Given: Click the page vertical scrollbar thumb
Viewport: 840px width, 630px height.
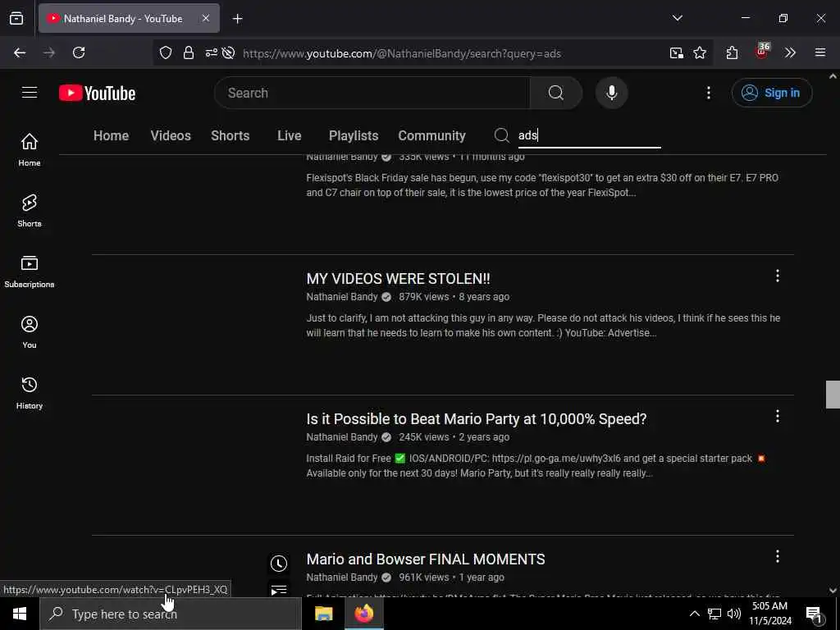Looking at the screenshot, I should pyautogui.click(x=833, y=395).
